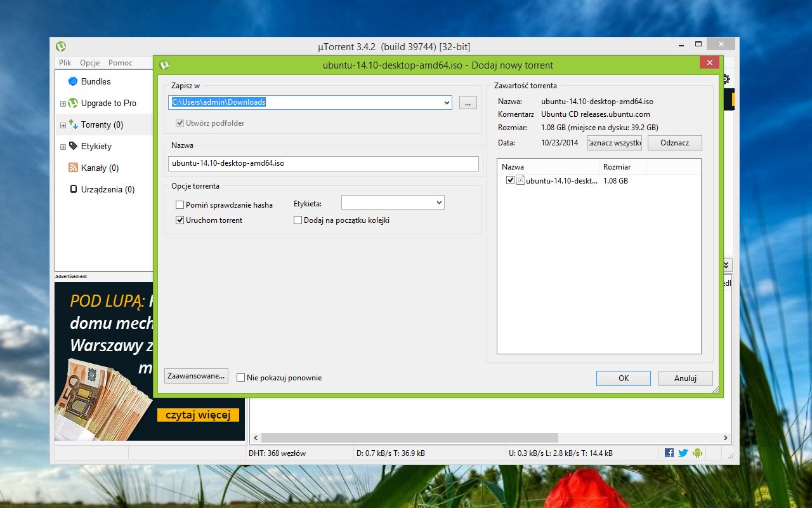The image size is (812, 508).
Task: Select the Torrenty arrows icon
Action: pyautogui.click(x=73, y=124)
